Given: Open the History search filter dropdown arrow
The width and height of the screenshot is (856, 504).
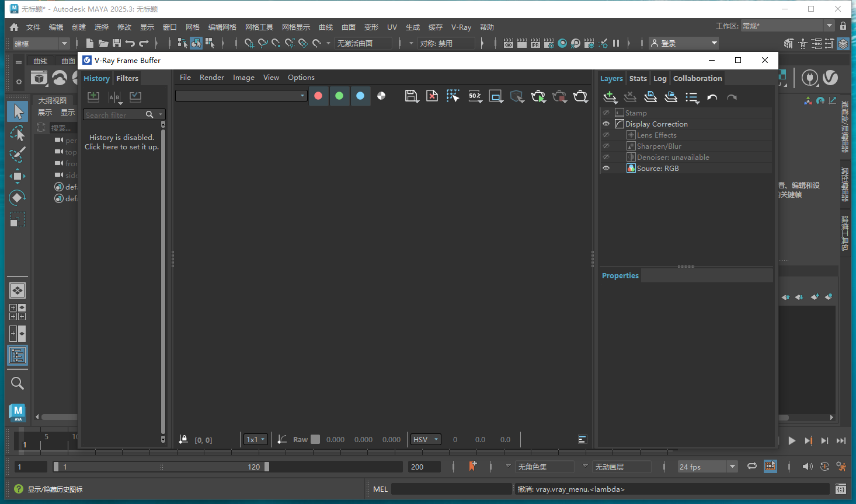Looking at the screenshot, I should click(x=161, y=115).
